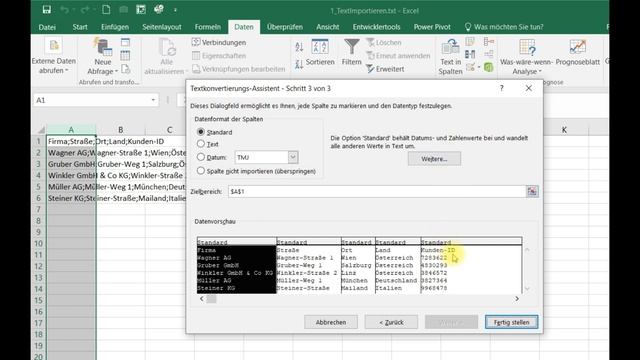Click the Abbrechen button
640x360 pixels.
[331, 322]
